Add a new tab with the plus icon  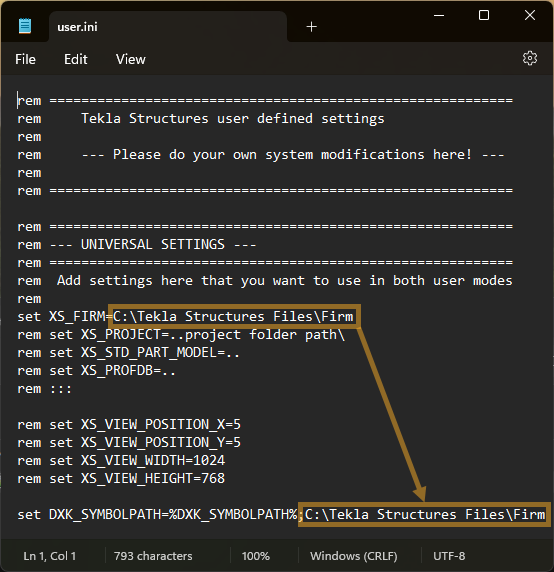(311, 27)
